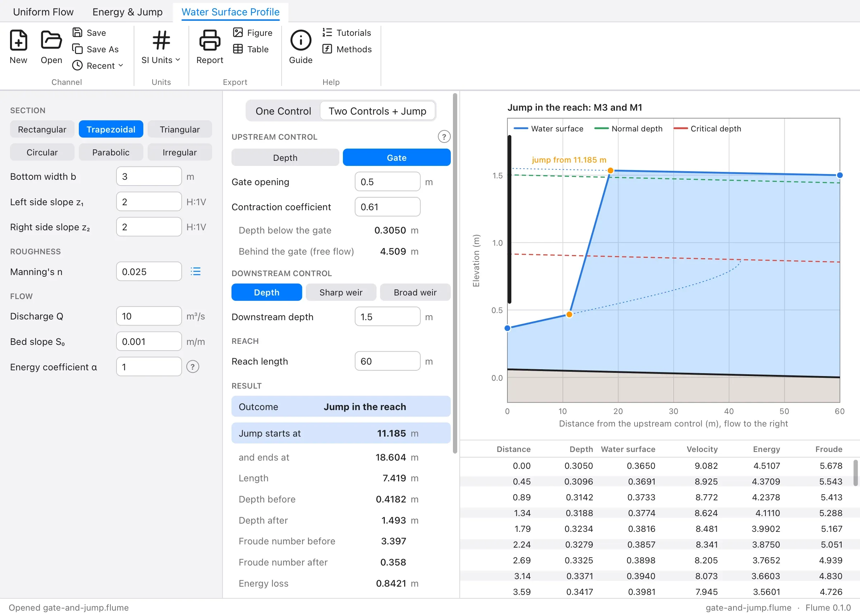The image size is (860, 616).
Task: Show help for Energy coefficient α
Action: (193, 367)
